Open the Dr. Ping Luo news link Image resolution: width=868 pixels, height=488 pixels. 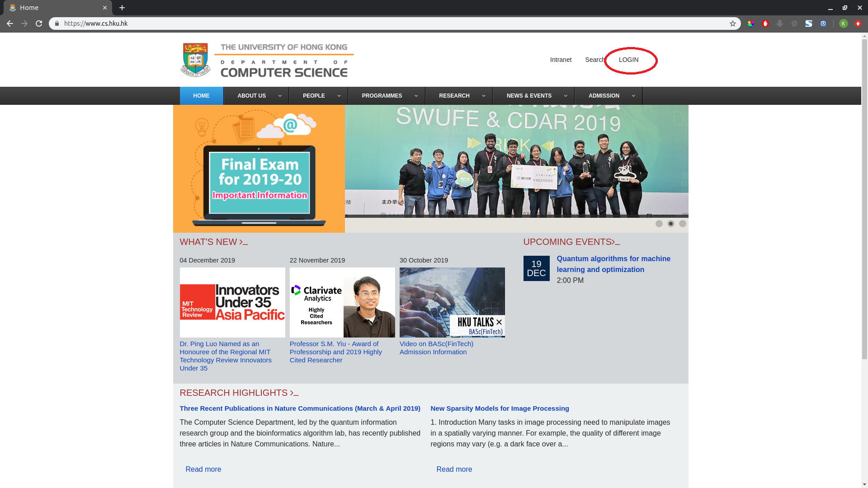[226, 356]
